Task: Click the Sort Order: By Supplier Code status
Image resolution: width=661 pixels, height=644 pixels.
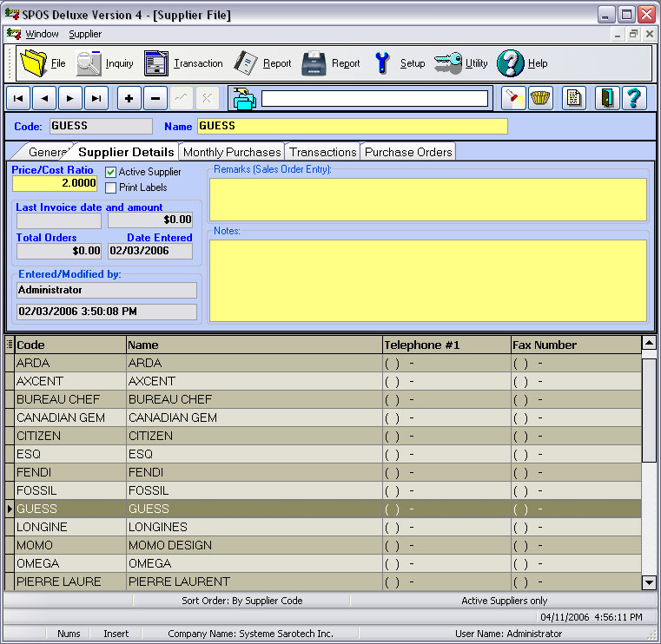Action: click(242, 601)
